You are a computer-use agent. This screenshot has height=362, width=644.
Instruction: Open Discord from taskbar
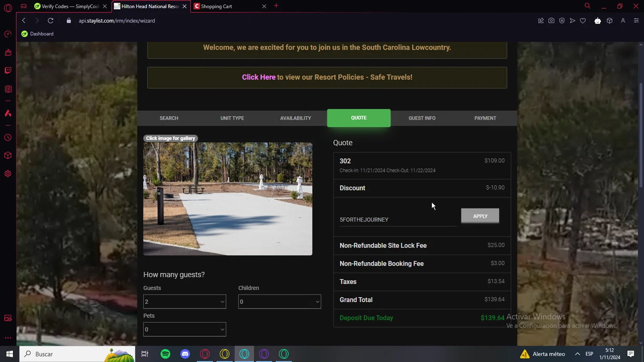tap(185, 354)
